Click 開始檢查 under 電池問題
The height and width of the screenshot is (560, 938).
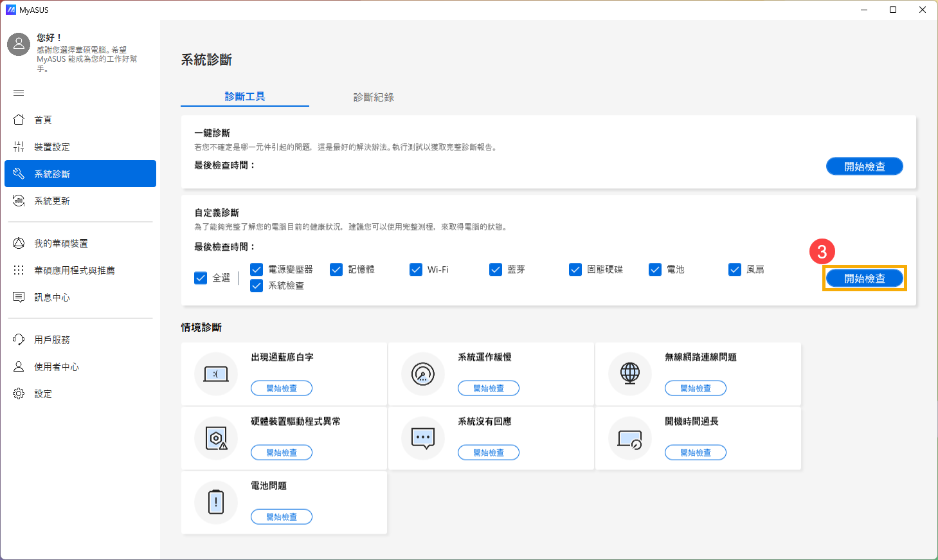coord(282,517)
